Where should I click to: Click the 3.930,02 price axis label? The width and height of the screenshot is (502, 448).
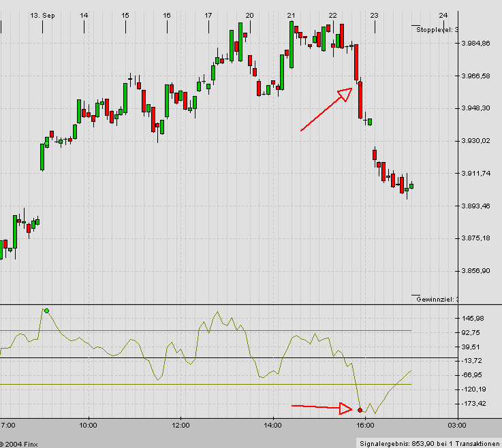[x=475, y=141]
